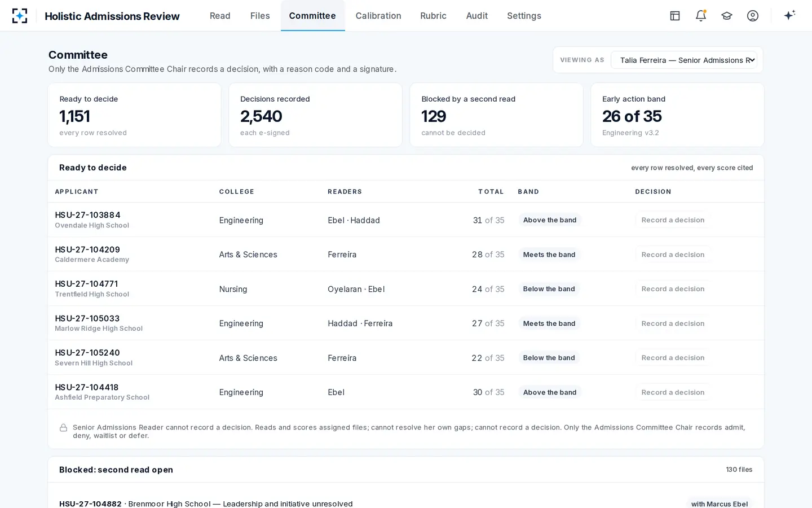Click the Applicant column header
Viewport: 812px width, 508px height.
tap(77, 192)
